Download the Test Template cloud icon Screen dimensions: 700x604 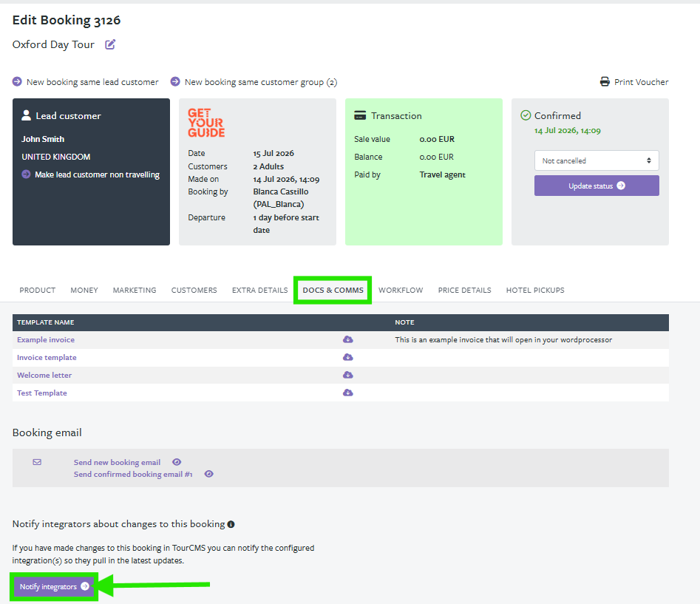pyautogui.click(x=347, y=393)
